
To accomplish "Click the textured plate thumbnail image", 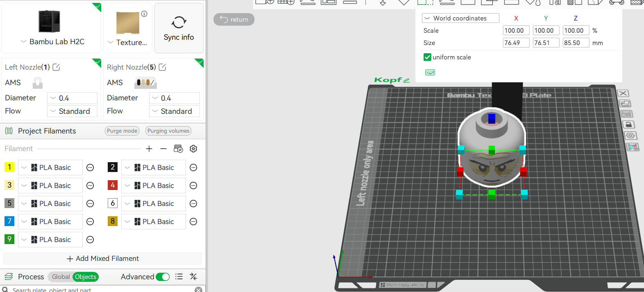I will (128, 23).
